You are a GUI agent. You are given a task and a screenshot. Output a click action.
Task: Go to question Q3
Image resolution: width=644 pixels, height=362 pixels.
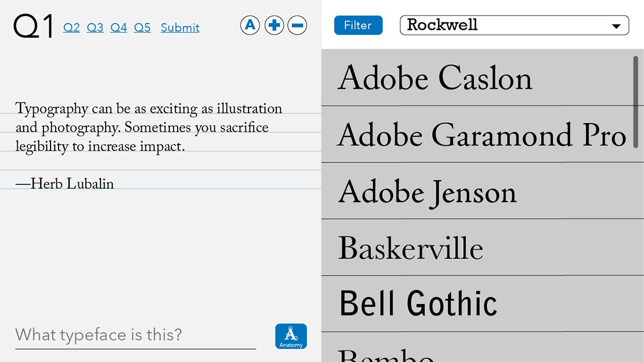pyautogui.click(x=95, y=27)
